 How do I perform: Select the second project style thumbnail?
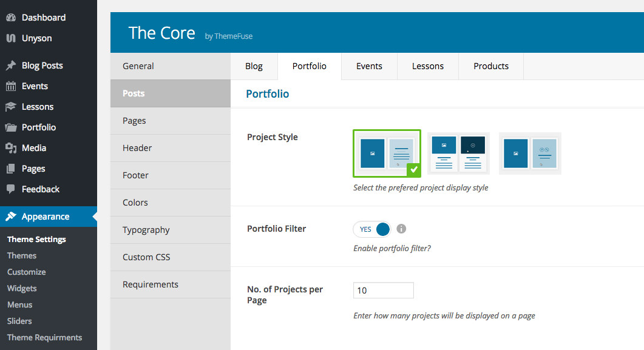click(458, 153)
